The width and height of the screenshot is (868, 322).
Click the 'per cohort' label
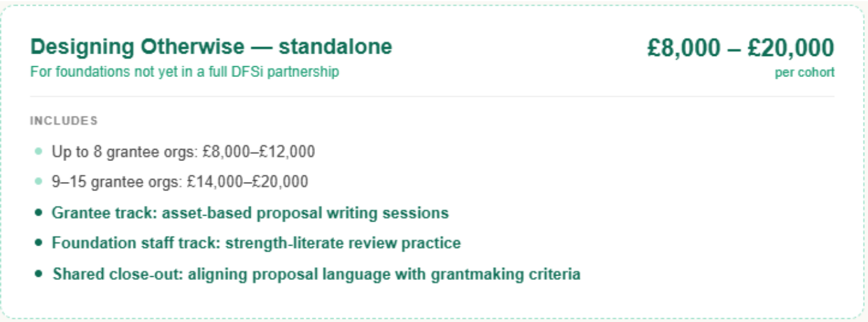coord(804,73)
